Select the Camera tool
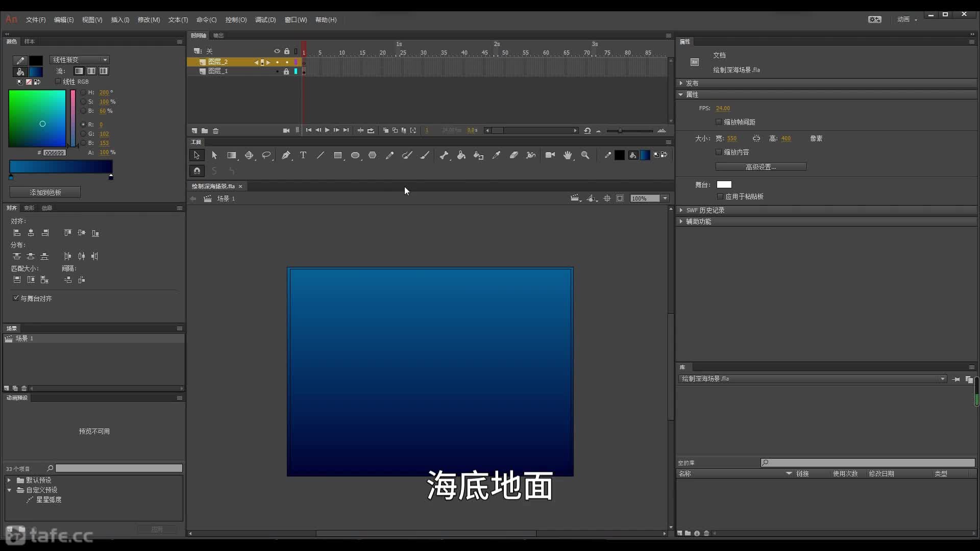 click(550, 155)
